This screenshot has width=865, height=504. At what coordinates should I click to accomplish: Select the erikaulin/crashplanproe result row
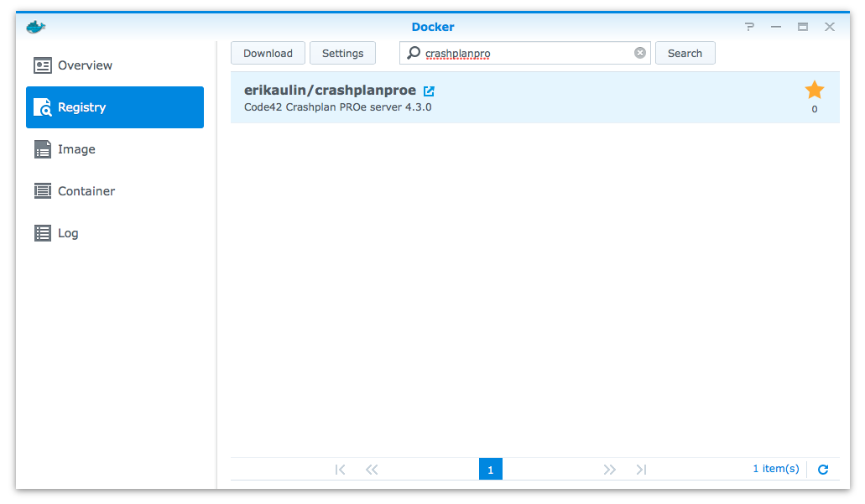(x=535, y=97)
